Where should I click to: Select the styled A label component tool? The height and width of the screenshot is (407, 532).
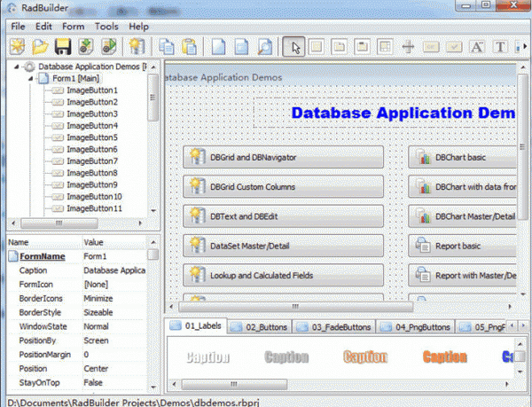[477, 46]
